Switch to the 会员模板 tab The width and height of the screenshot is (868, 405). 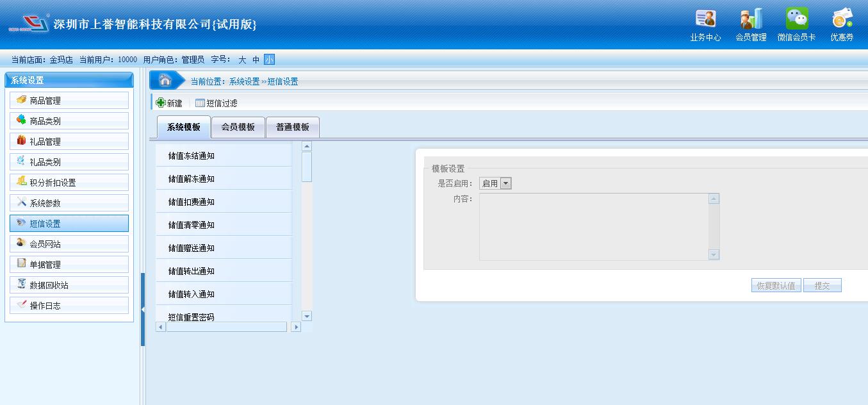(238, 128)
